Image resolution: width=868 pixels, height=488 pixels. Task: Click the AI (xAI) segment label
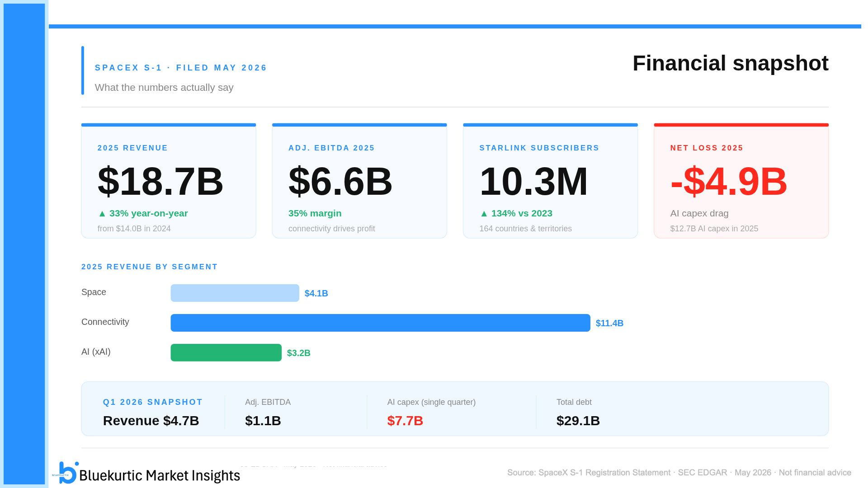96,352
